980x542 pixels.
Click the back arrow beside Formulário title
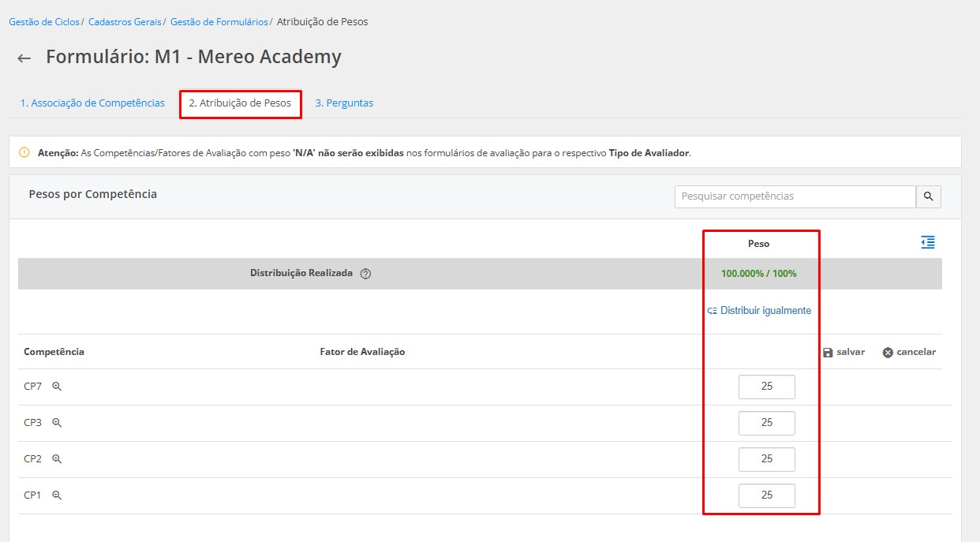[x=24, y=58]
